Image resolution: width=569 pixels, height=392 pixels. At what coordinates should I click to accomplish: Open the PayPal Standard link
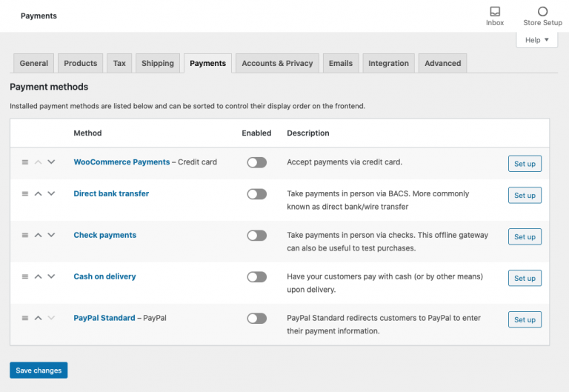(x=104, y=318)
